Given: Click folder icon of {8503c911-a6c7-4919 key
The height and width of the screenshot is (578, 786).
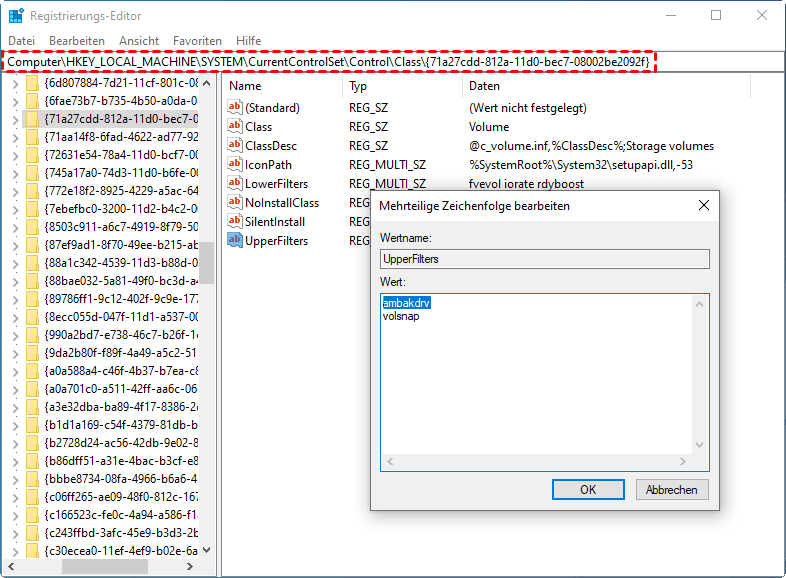Looking at the screenshot, I should point(32,227).
